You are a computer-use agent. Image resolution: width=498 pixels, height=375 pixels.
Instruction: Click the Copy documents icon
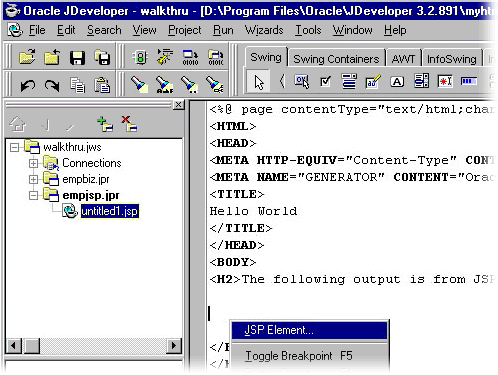pyautogui.click(x=77, y=85)
